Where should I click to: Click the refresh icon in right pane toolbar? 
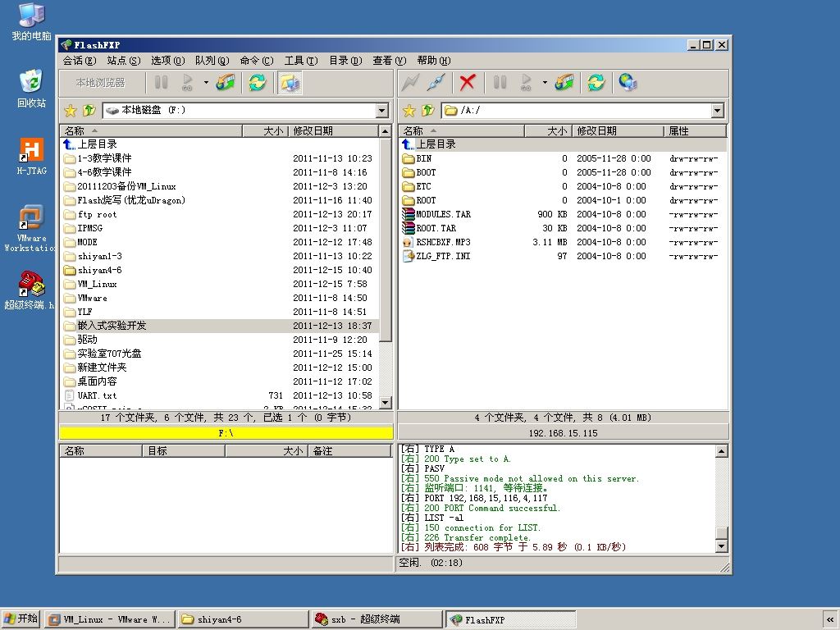[596, 82]
